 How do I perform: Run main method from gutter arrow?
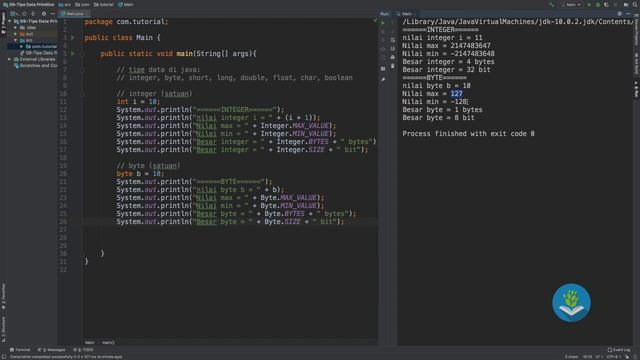click(x=73, y=53)
